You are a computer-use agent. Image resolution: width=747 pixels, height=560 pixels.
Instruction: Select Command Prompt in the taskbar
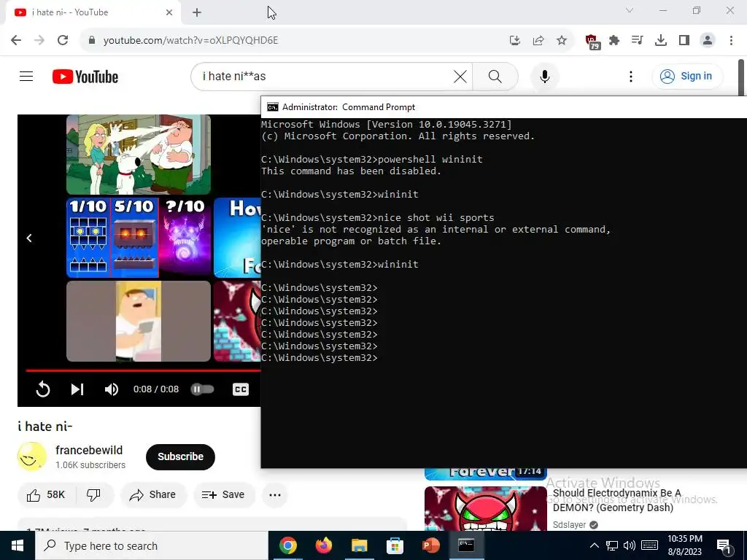point(466,545)
